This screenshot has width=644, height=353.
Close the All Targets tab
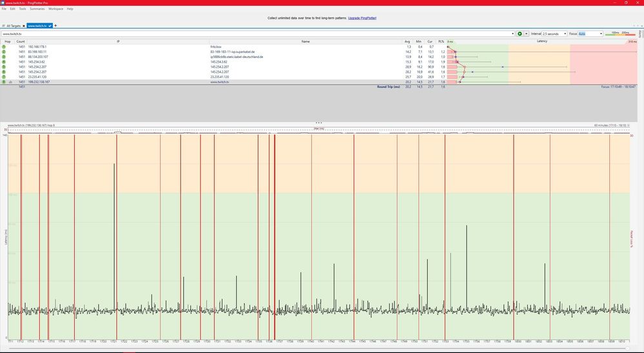point(24,26)
